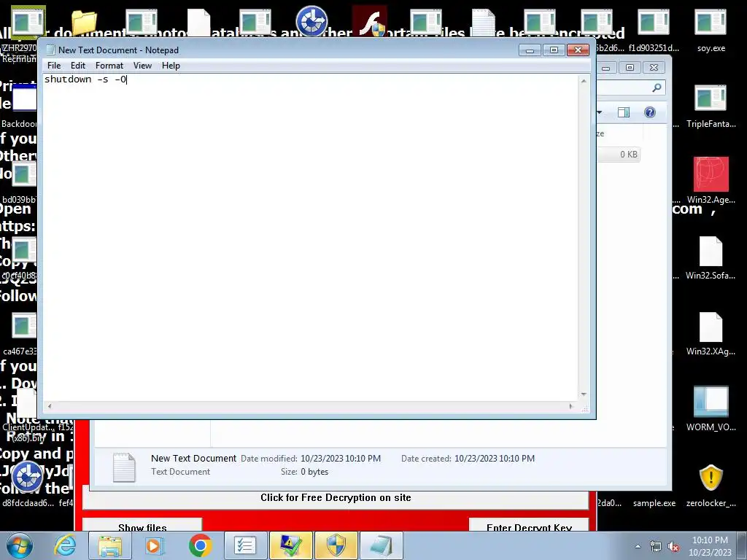Select soy.exe desktop icon
Viewport: 747px width, 560px height.
711,29
